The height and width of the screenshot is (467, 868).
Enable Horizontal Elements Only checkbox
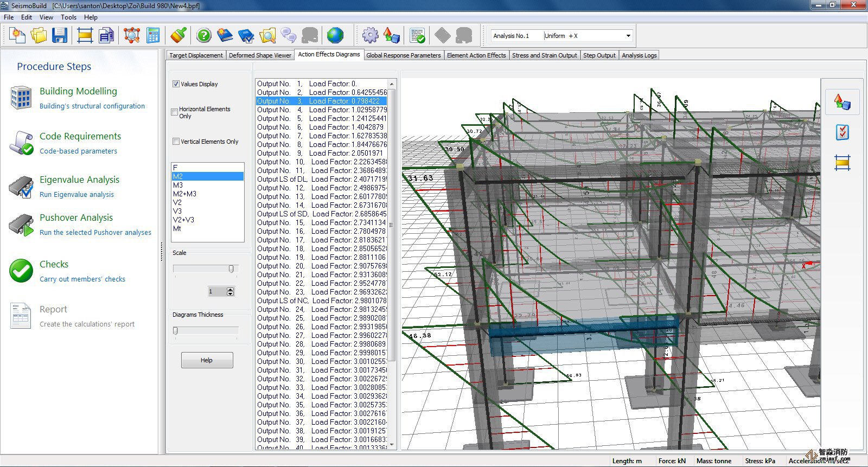pos(175,112)
